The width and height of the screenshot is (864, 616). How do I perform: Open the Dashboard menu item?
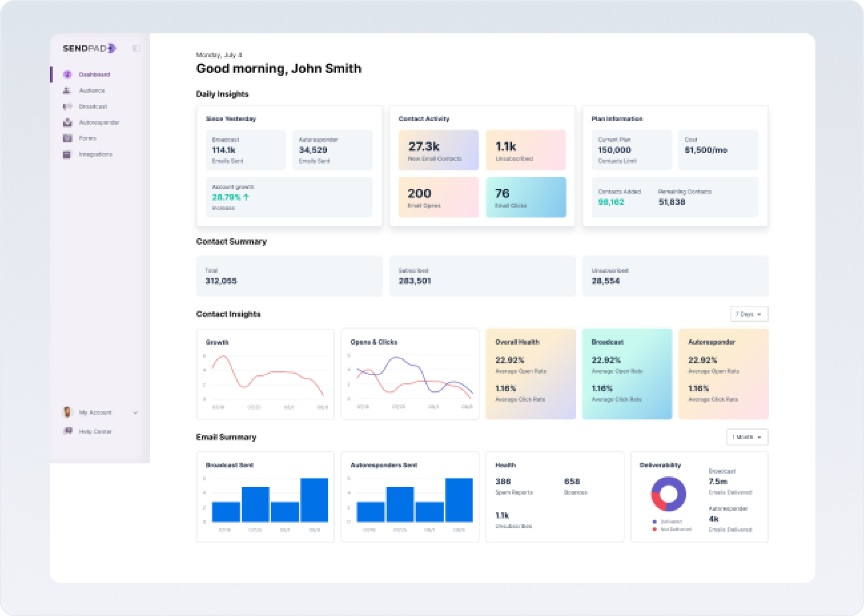click(x=94, y=74)
